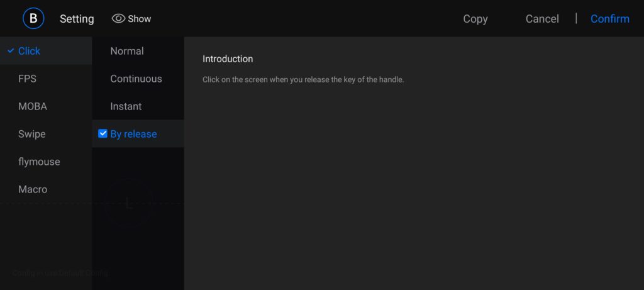Open the Macro category

click(x=33, y=189)
